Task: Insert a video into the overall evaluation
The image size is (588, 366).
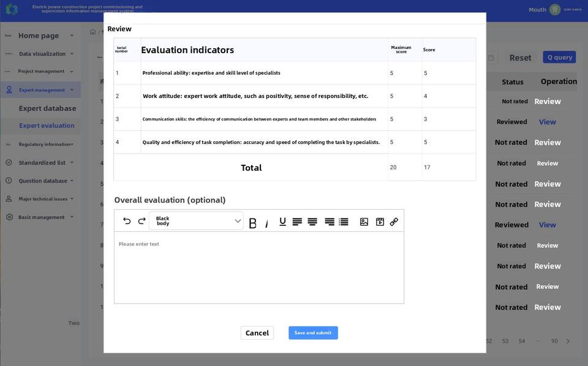Action: click(380, 222)
